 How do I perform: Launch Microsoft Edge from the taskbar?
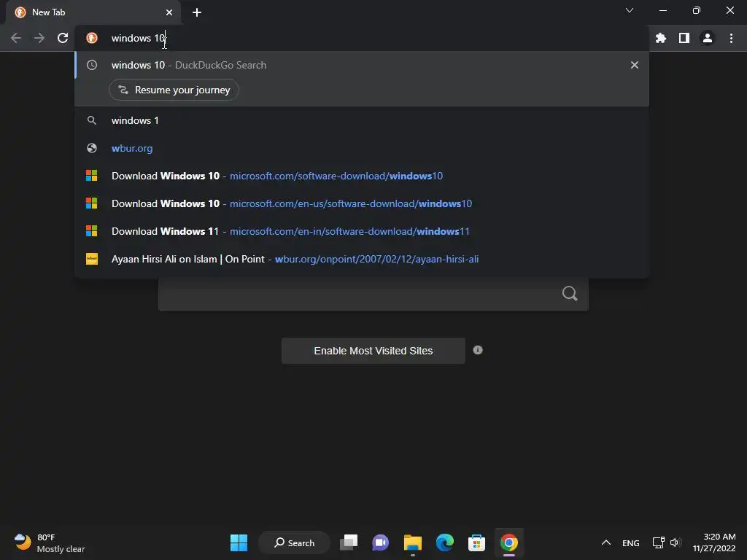[444, 542]
